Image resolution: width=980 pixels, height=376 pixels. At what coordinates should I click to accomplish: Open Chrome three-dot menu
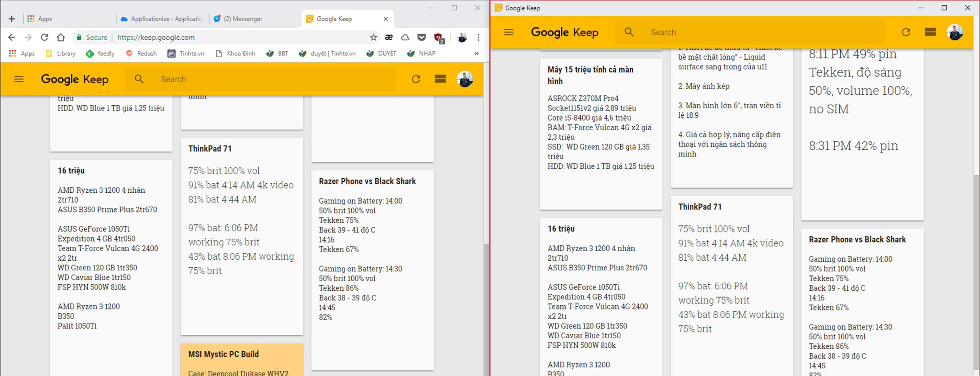pyautogui.click(x=478, y=37)
